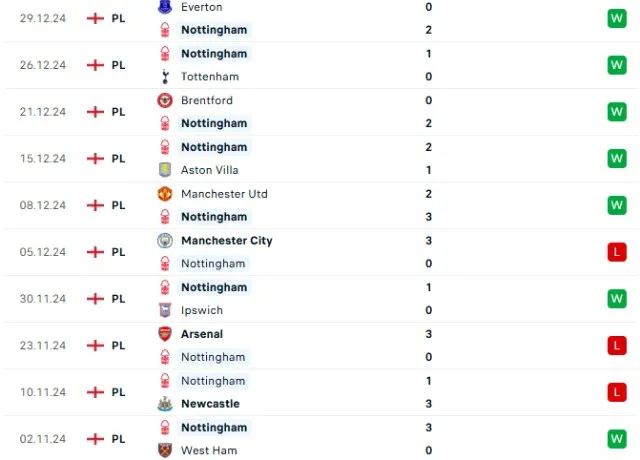This screenshot has height=460, width=640.
Task: Click the PL league label for 30.11.24
Action: pos(118,298)
